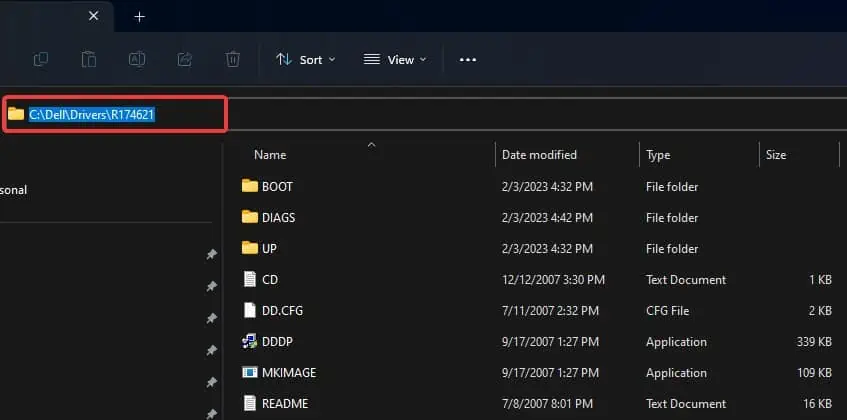Click the Size column header

(x=776, y=155)
